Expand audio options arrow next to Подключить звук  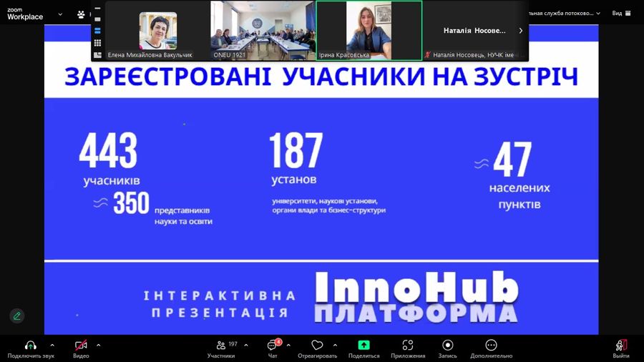point(52,346)
